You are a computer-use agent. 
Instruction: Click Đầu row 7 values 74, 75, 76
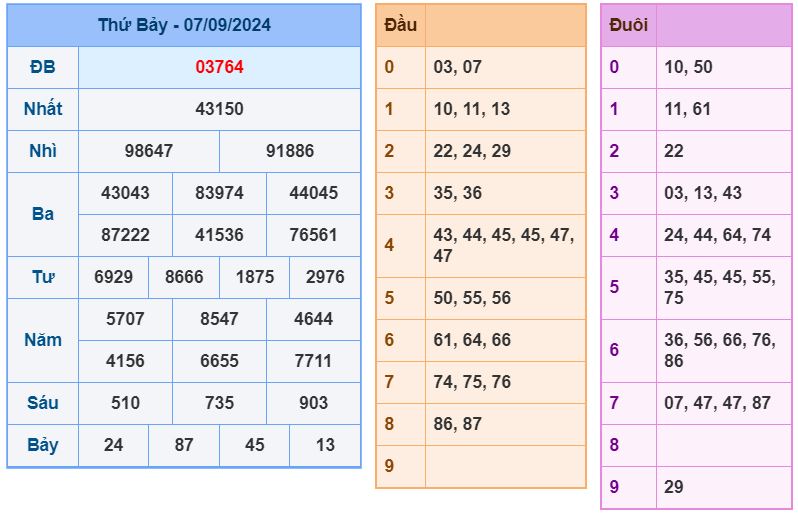pyautogui.click(x=472, y=382)
